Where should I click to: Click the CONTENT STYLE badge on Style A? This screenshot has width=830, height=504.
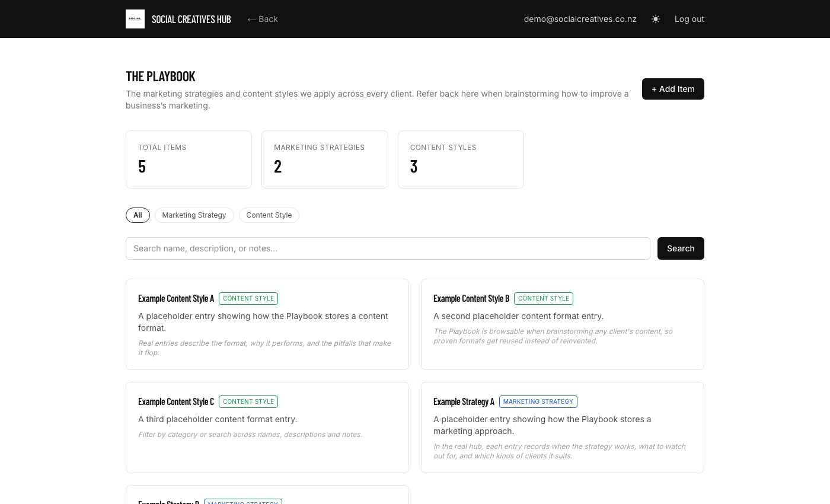pyautogui.click(x=248, y=298)
